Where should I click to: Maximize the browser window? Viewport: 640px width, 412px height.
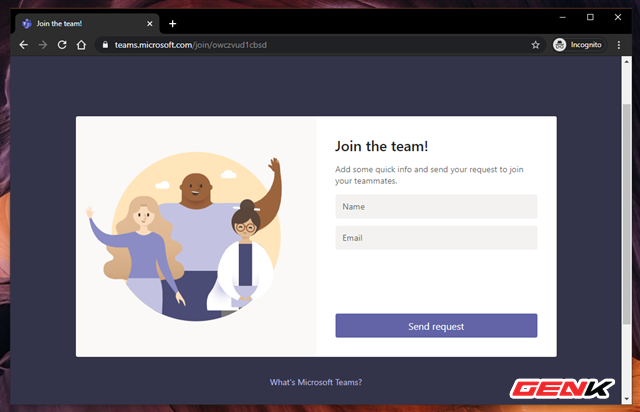590,17
